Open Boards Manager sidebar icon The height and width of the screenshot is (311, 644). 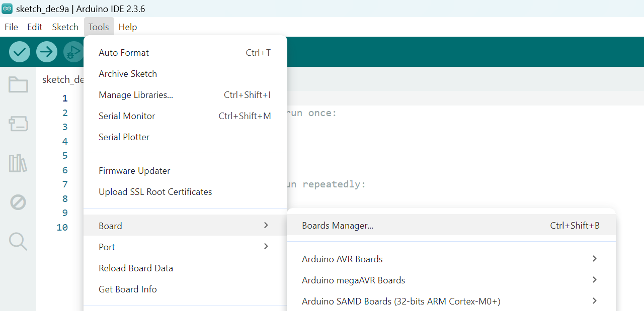click(x=18, y=124)
